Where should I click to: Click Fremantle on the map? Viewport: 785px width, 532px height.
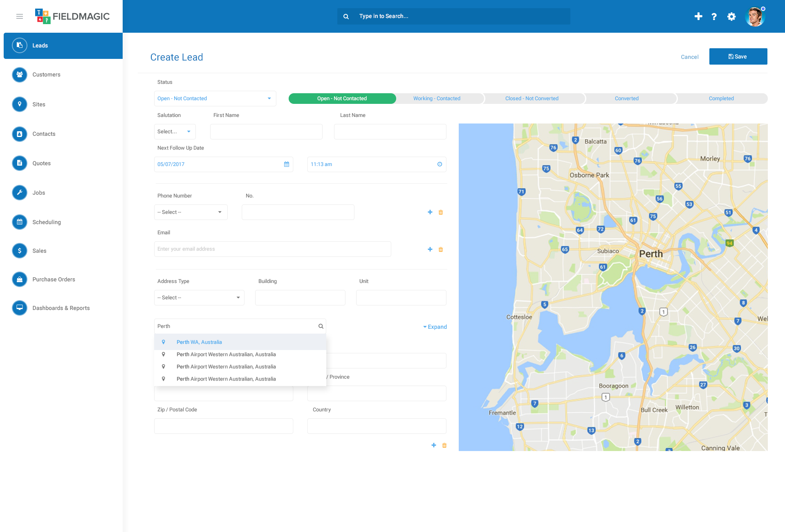502,413
